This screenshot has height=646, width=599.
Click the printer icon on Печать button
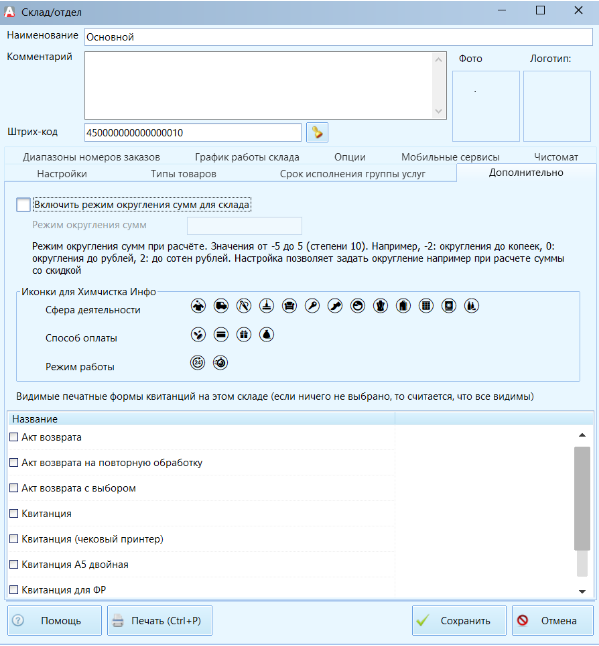point(118,620)
